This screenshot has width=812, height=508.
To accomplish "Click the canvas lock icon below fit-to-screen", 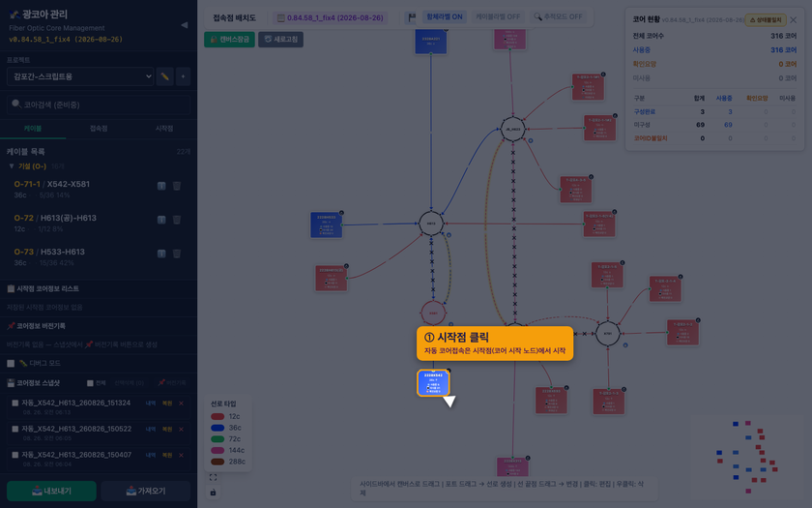I will click(213, 492).
